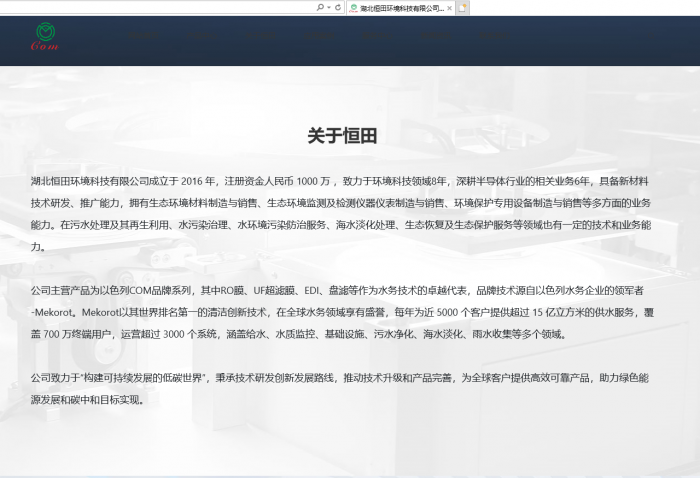The image size is (700, 478).
Task: Click the green Com logo in header
Action: [x=45, y=36]
